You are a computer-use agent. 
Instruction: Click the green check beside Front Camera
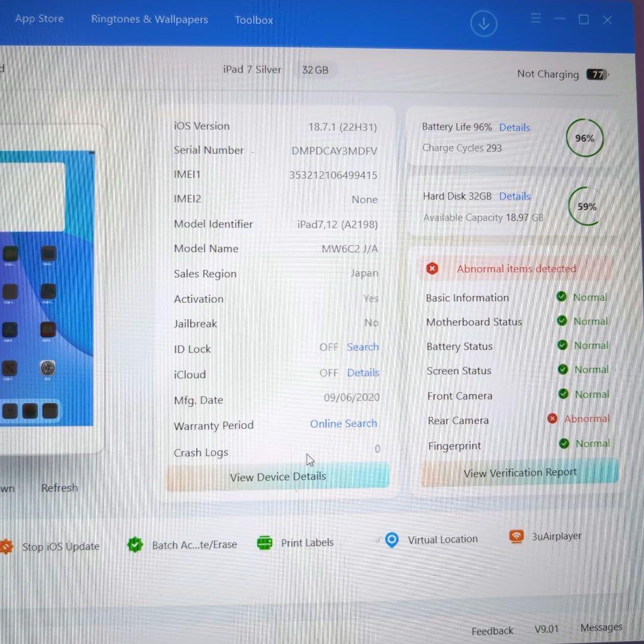(x=563, y=394)
